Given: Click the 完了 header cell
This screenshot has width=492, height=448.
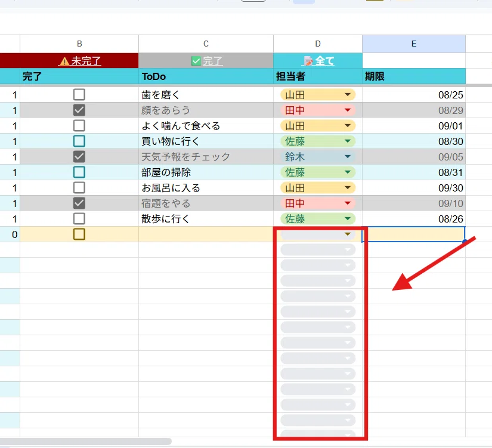Looking at the screenshot, I should 79,76.
